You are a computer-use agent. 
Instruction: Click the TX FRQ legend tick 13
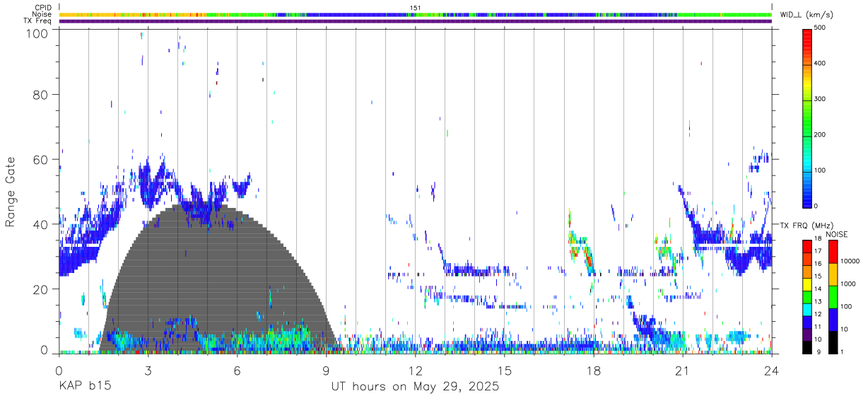click(818, 302)
